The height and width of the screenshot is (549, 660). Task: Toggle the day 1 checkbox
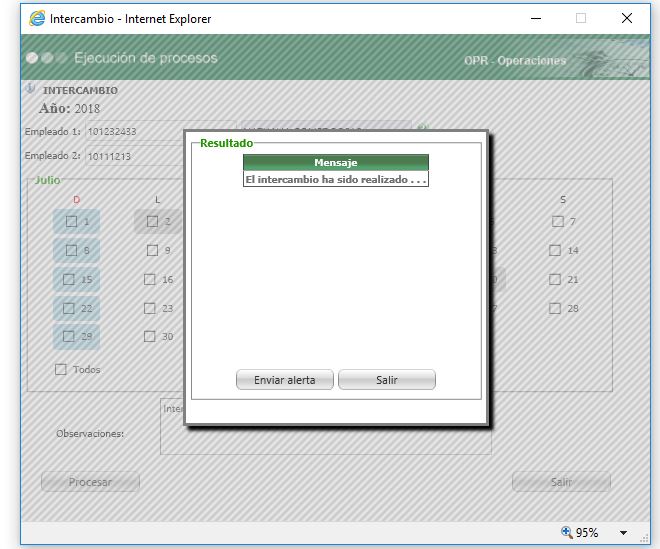72,221
